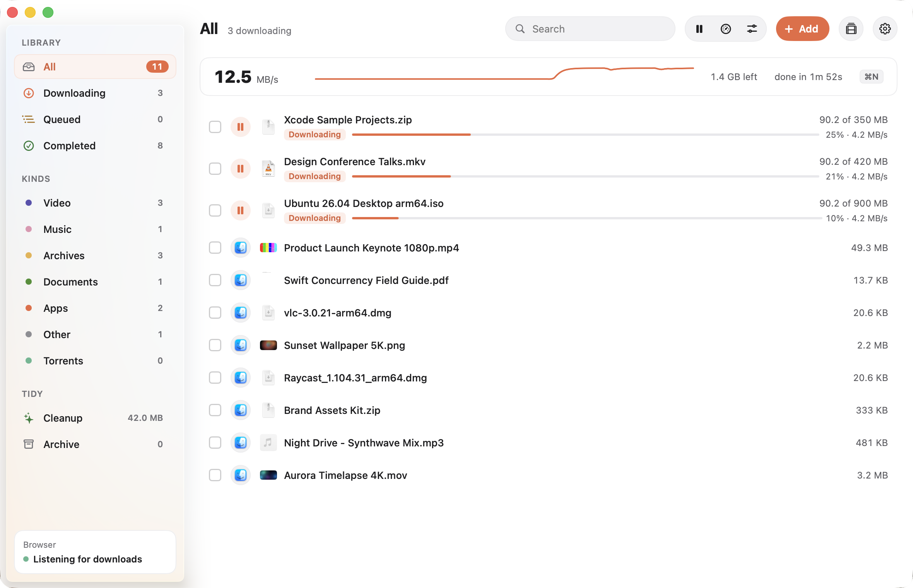
Task: Click the Finder icon for Night Drive mp3
Action: click(x=241, y=443)
